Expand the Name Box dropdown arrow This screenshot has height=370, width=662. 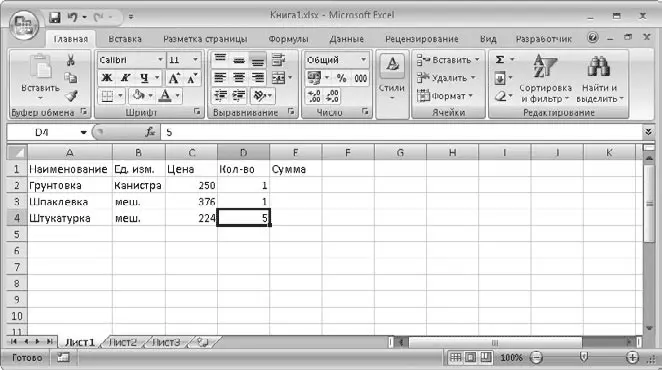pyautogui.click(x=83, y=132)
